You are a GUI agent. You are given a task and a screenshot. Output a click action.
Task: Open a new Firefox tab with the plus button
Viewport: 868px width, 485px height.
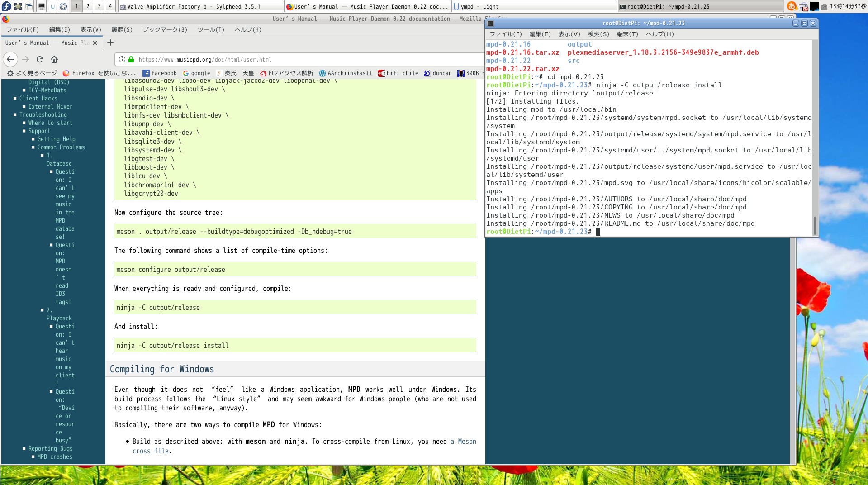click(110, 43)
